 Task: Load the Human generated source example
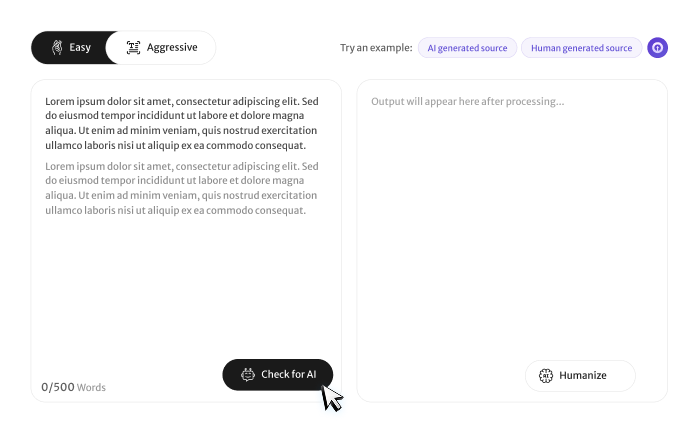(x=581, y=48)
